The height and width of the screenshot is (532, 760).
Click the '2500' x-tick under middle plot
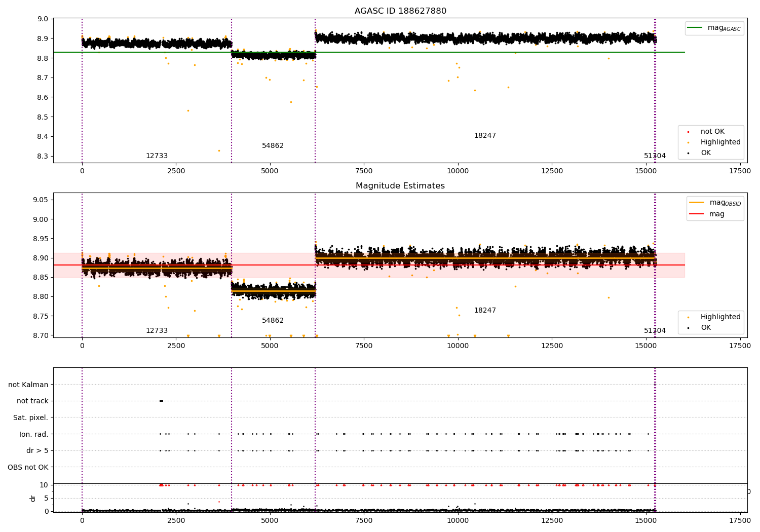click(176, 346)
